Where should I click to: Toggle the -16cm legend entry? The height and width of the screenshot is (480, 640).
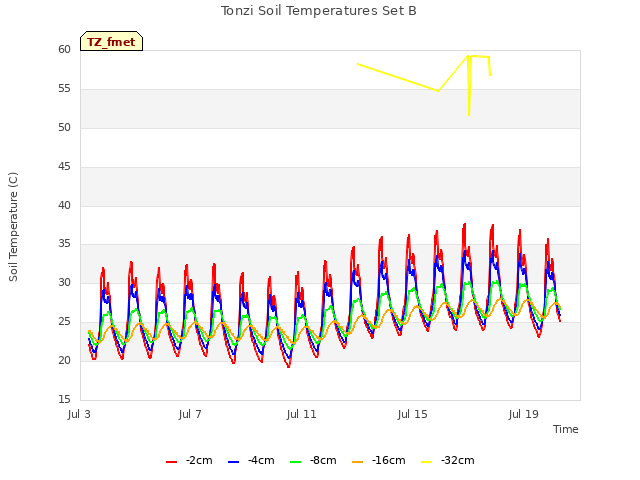[x=378, y=460]
